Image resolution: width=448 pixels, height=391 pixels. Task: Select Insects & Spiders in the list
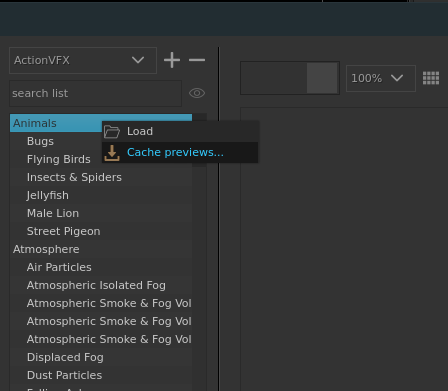[x=101, y=177]
